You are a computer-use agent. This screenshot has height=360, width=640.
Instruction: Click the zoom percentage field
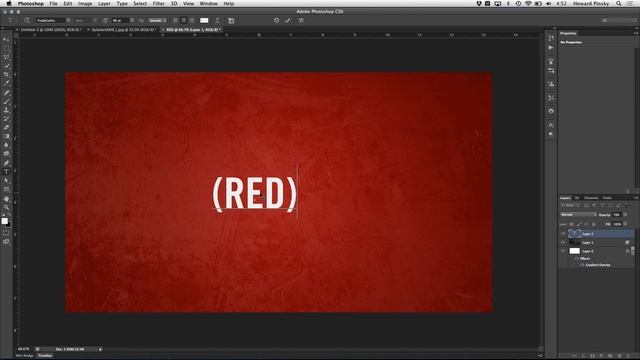point(24,349)
